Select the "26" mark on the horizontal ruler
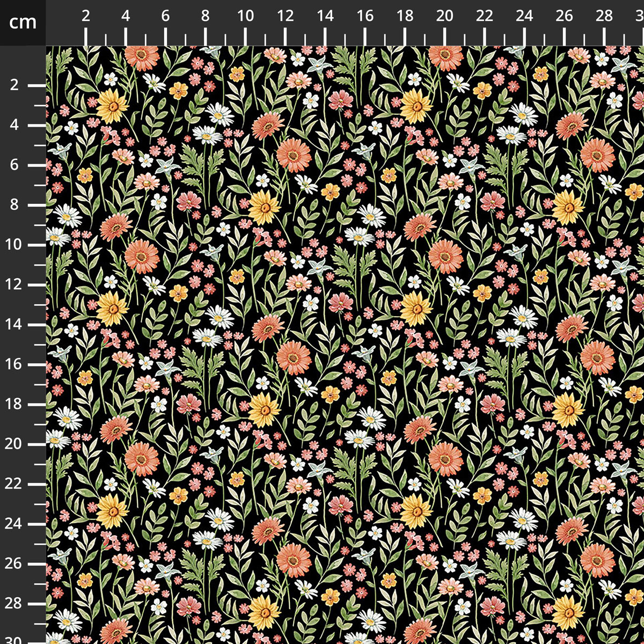Viewport: 644px width, 644px height. point(564,16)
